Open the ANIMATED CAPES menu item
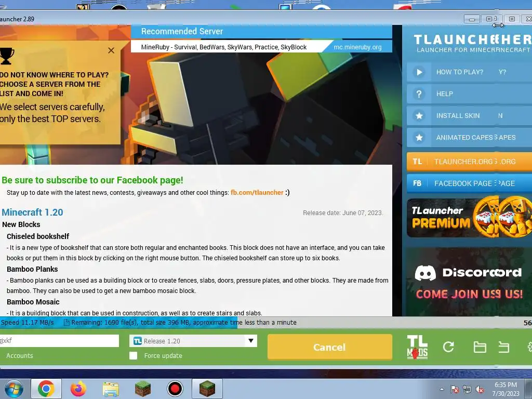The width and height of the screenshot is (532, 399). (469, 137)
